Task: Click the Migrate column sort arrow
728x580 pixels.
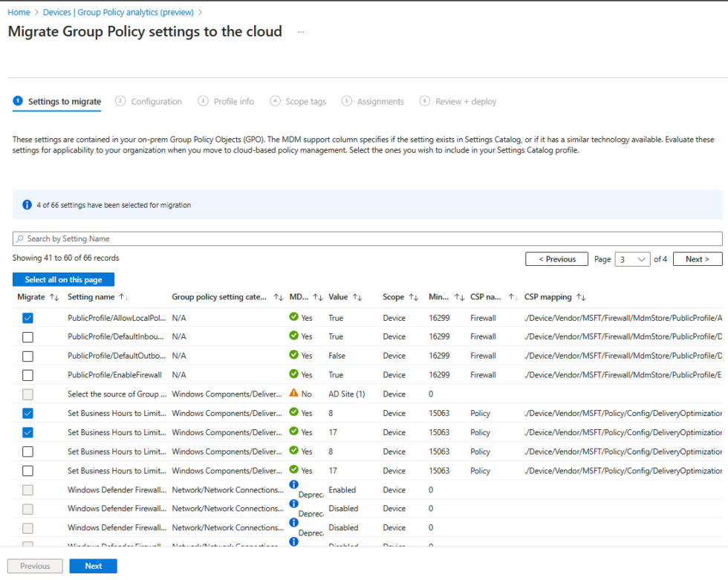Action: [55, 296]
